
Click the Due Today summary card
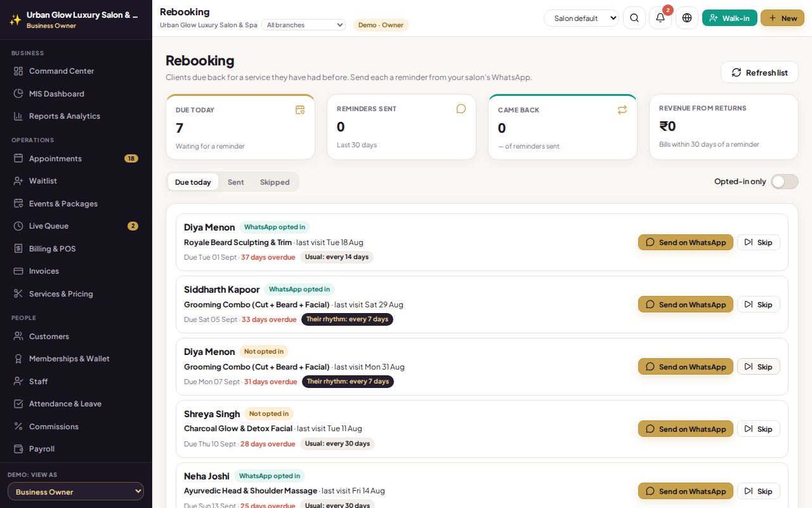click(x=240, y=127)
